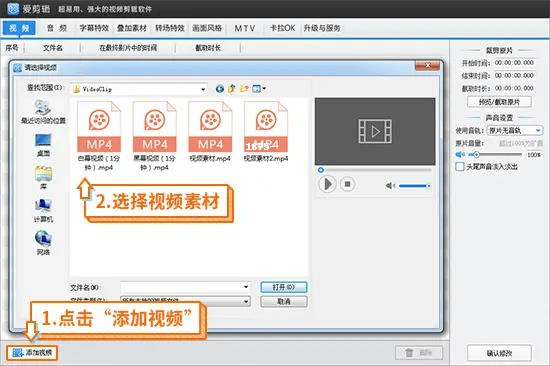Open the 网络 network location icon
550x366 pixels.
coord(43,242)
